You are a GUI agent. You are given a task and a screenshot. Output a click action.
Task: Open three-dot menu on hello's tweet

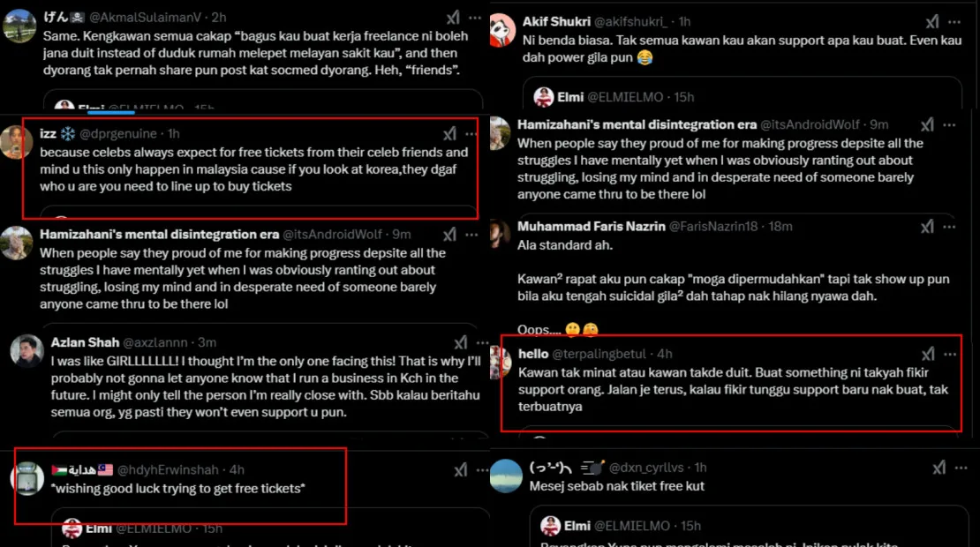tap(949, 354)
